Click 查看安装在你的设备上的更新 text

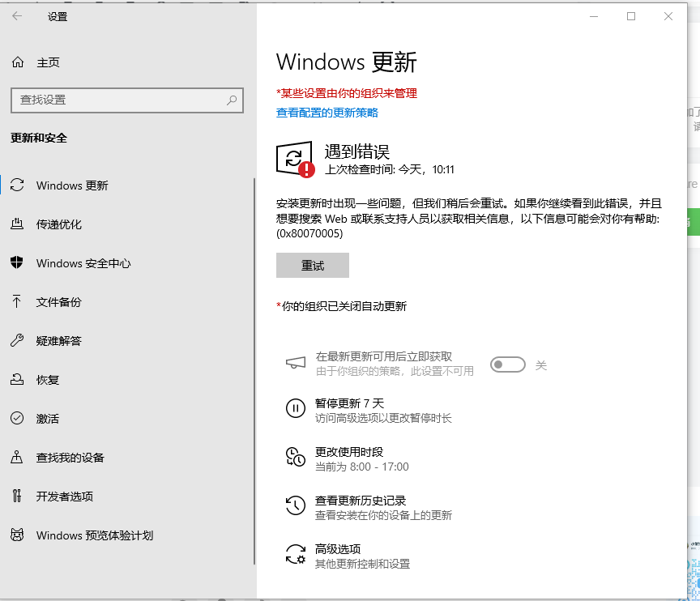(x=383, y=515)
